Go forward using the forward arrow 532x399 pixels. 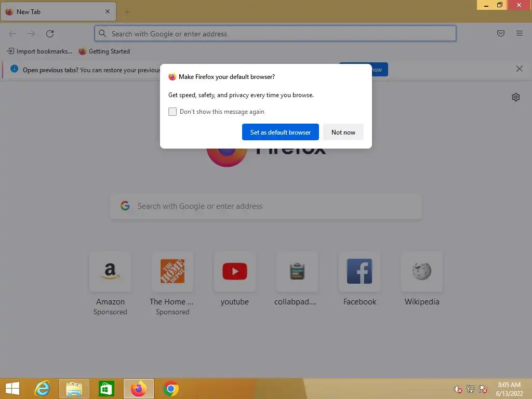tap(31, 34)
